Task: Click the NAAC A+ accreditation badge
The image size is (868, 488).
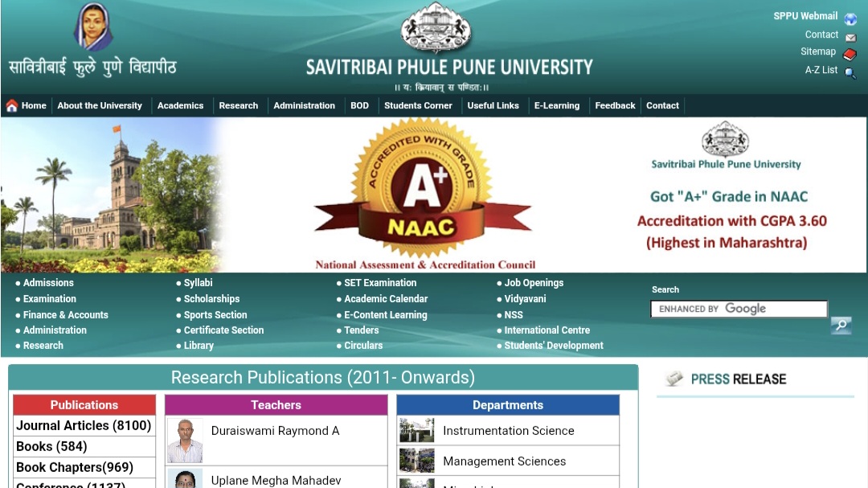Action: (x=423, y=188)
